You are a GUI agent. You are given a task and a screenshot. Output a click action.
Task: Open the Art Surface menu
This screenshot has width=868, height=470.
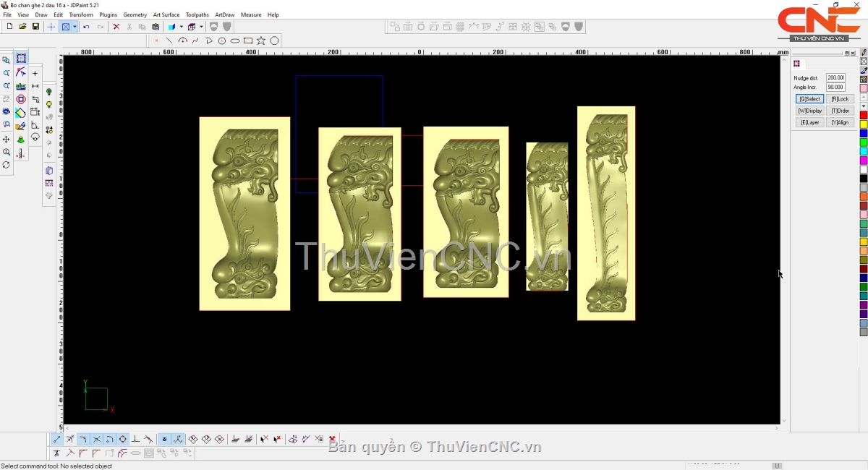tap(166, 14)
